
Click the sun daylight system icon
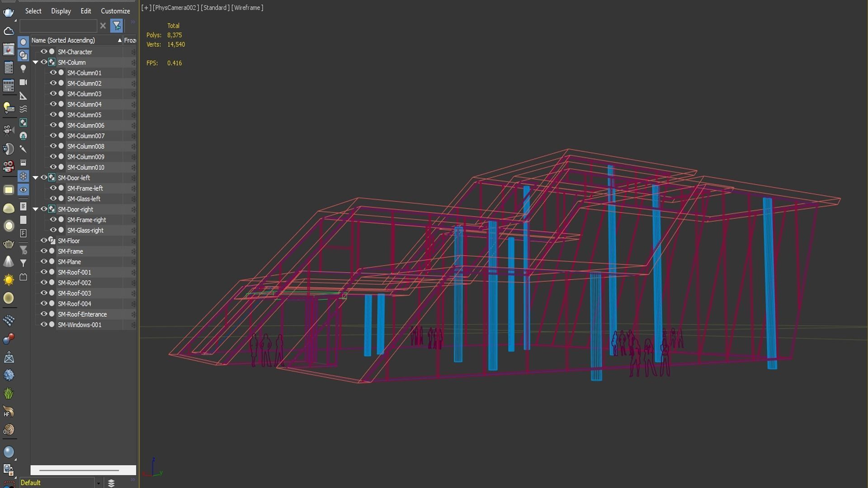[x=9, y=280]
